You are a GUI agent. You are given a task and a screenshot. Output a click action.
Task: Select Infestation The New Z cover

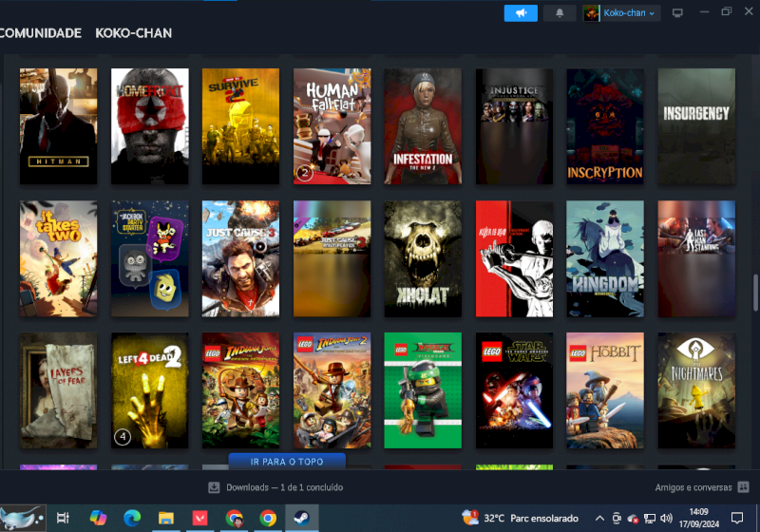[423, 126]
